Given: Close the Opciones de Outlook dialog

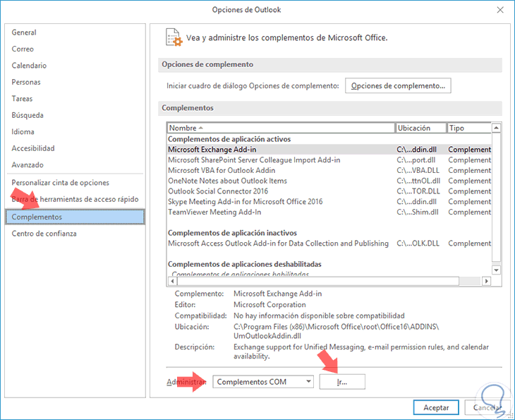Looking at the screenshot, I should coord(500,10).
